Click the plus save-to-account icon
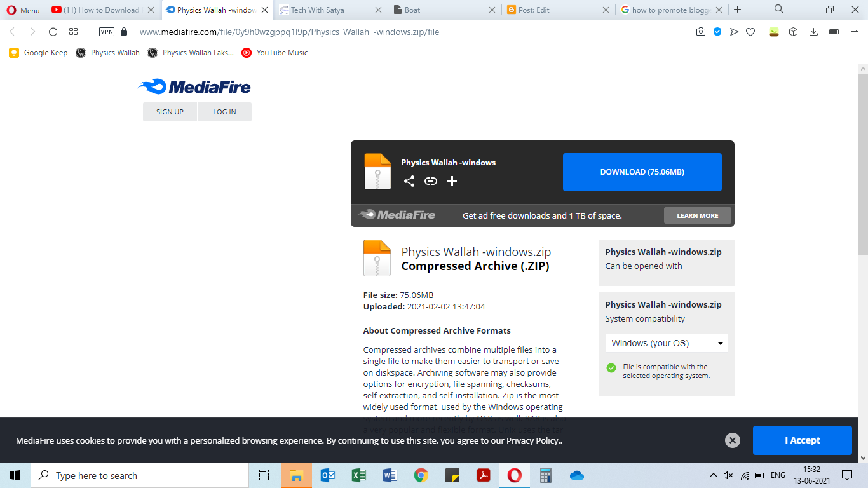 pyautogui.click(x=452, y=181)
